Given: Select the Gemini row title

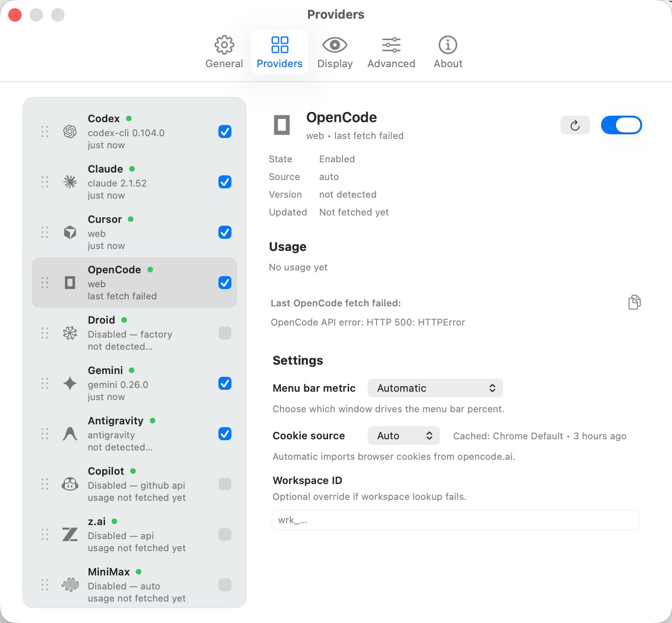Looking at the screenshot, I should point(105,370).
